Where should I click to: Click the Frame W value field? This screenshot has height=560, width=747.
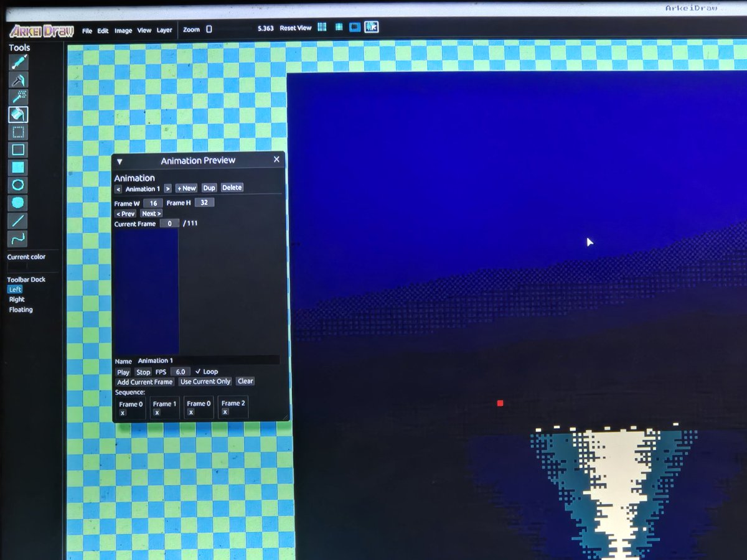pos(153,203)
